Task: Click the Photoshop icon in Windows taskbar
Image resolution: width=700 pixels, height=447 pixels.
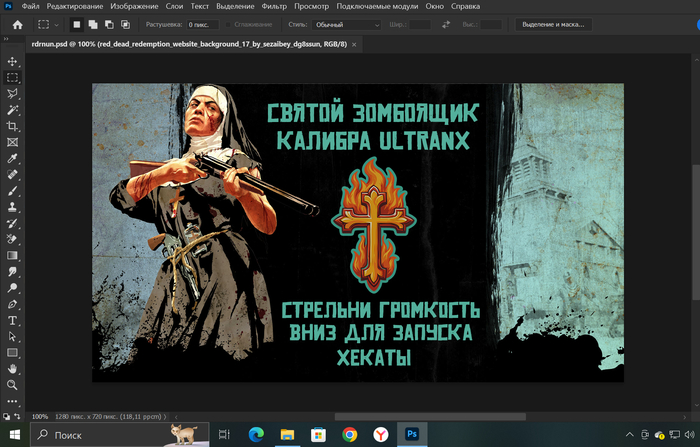Action: (410, 434)
